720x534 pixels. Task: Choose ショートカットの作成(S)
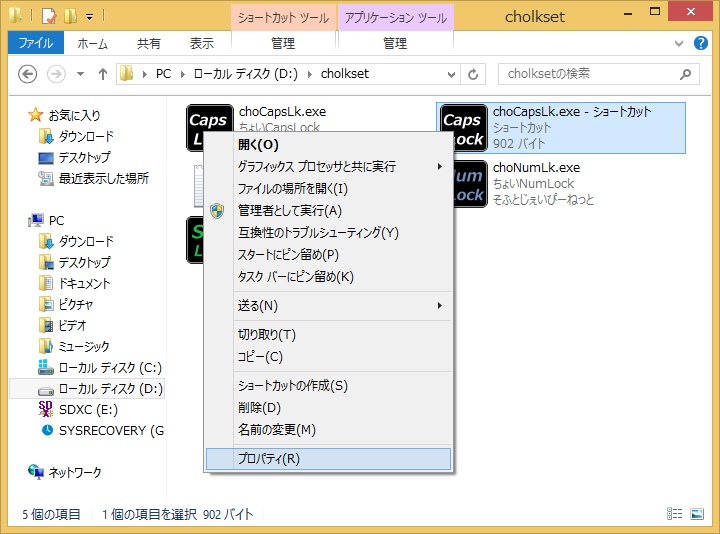[328, 386]
